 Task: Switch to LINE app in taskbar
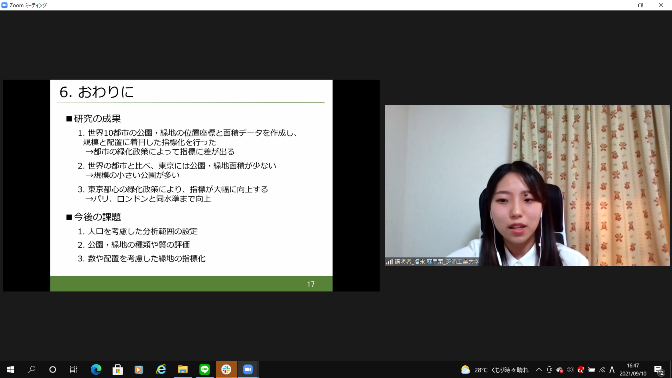[204, 369]
